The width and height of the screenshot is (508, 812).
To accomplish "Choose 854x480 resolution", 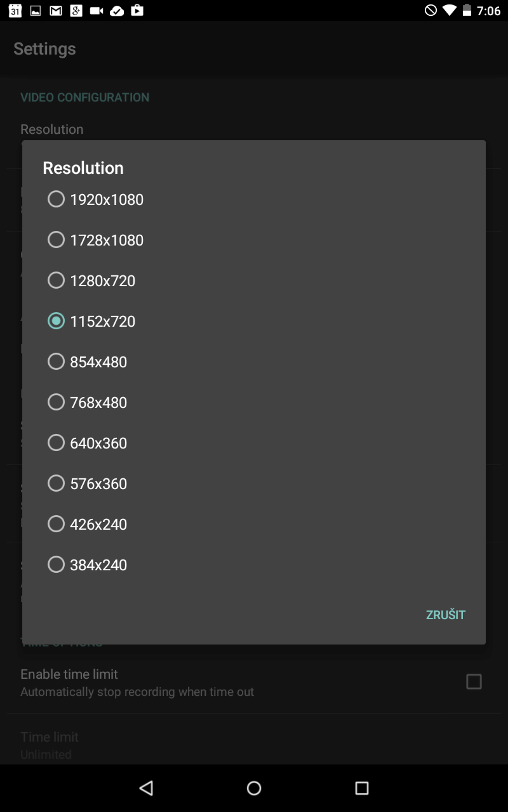I will coord(57,362).
